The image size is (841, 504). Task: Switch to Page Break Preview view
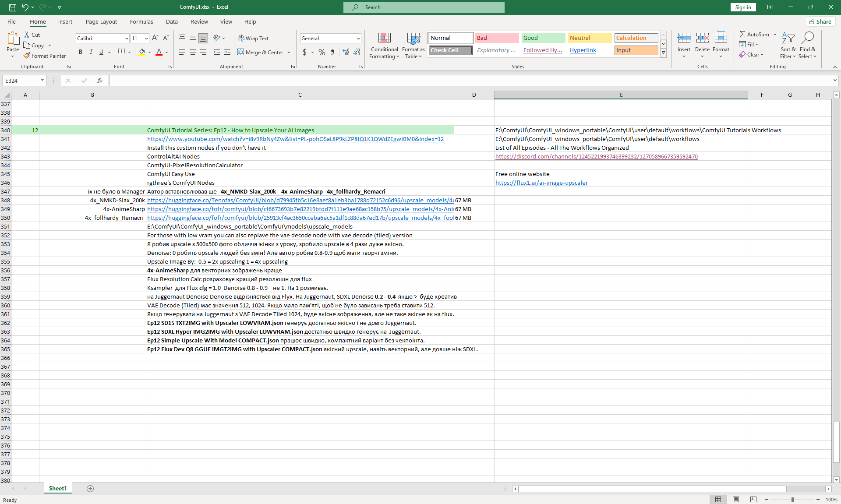point(753,500)
